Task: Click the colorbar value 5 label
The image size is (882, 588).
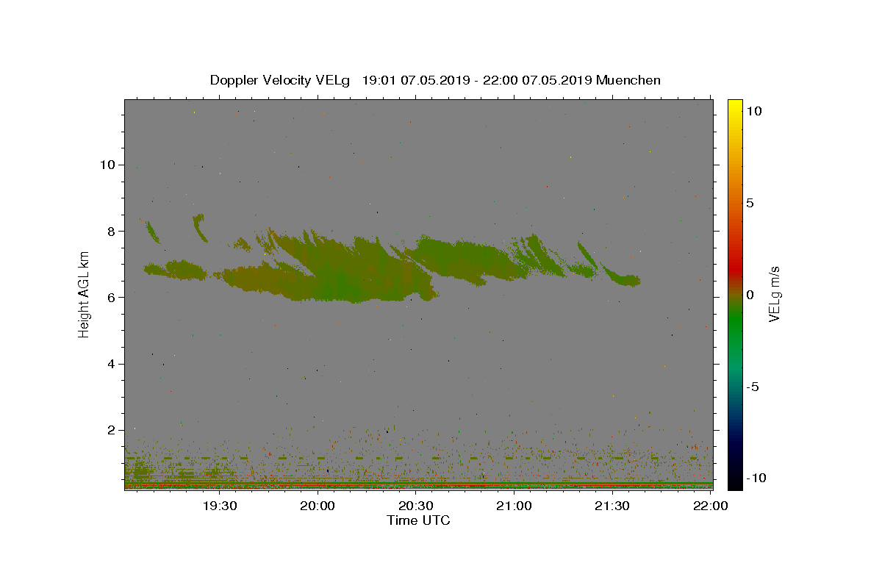Action: [x=750, y=203]
